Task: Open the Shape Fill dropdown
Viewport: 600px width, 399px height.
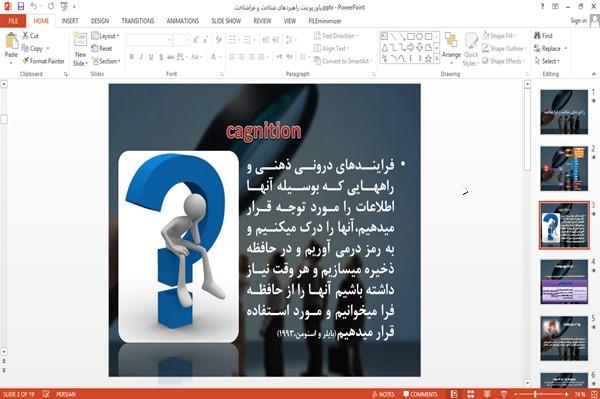Action: click(499, 36)
